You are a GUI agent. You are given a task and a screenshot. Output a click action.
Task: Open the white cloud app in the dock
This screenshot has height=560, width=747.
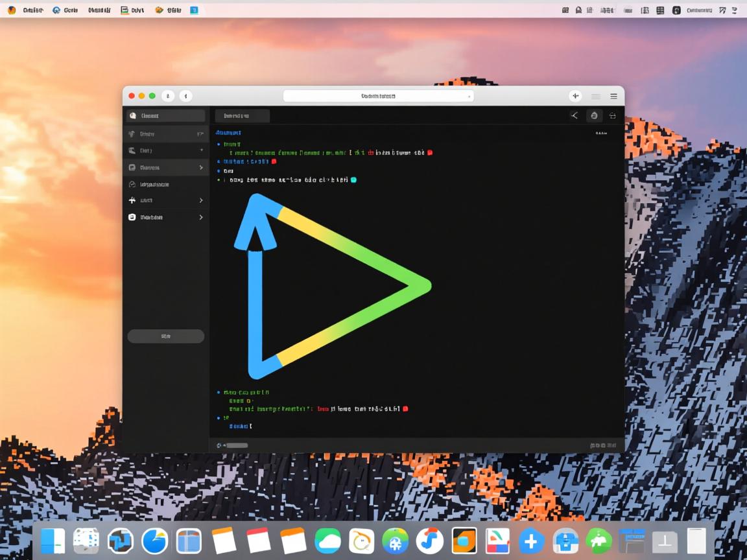click(x=328, y=541)
